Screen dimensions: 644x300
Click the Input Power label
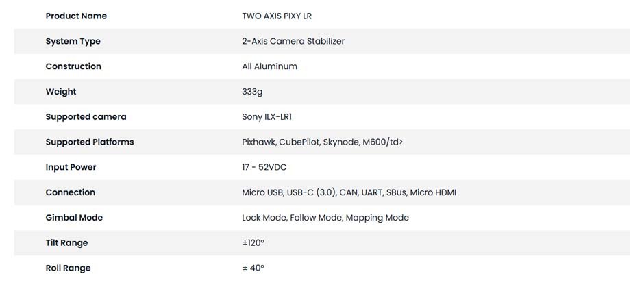[x=71, y=167]
